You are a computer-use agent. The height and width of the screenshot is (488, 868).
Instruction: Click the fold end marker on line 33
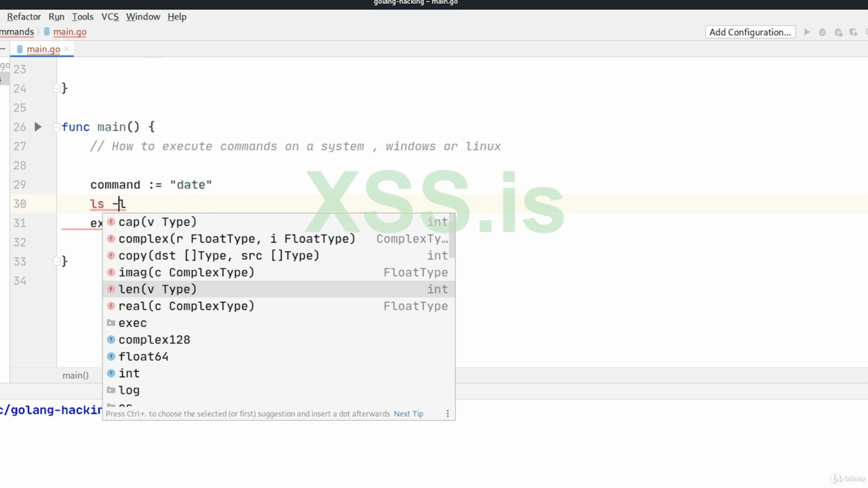point(56,261)
